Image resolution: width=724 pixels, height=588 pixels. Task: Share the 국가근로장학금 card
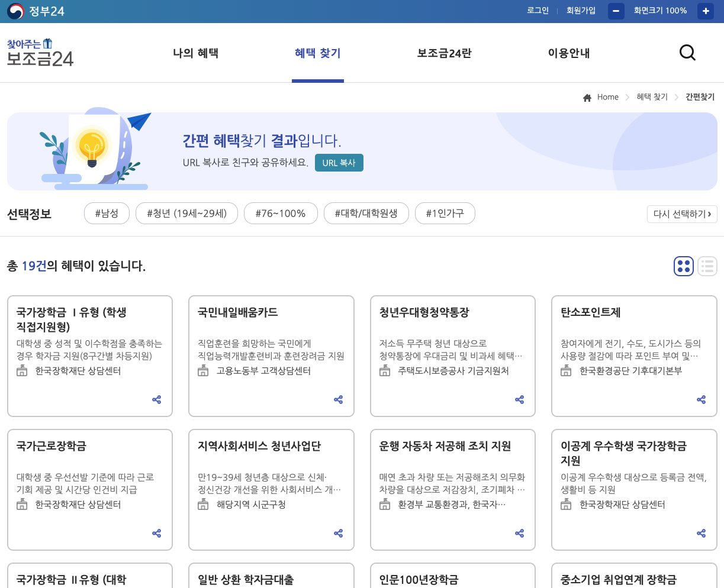pyautogui.click(x=157, y=534)
